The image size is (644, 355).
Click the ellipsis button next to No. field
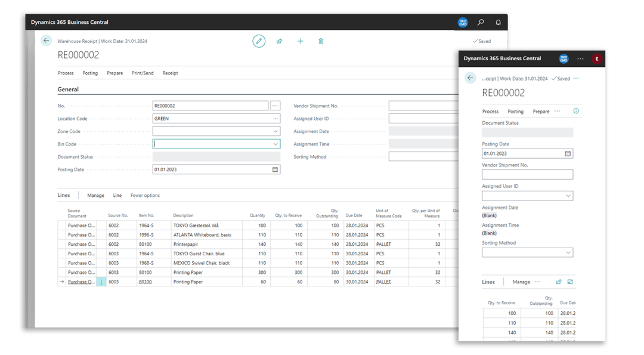275,106
